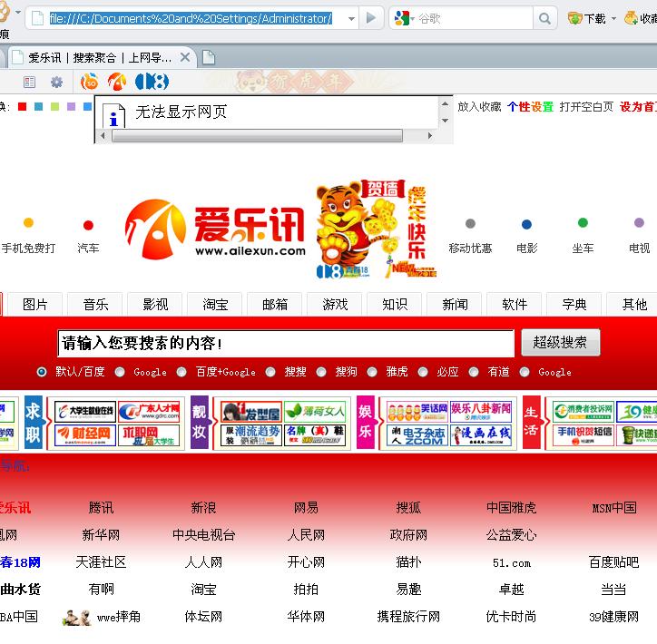
Task: Click the green dot above 坐车
Action: 583,222
